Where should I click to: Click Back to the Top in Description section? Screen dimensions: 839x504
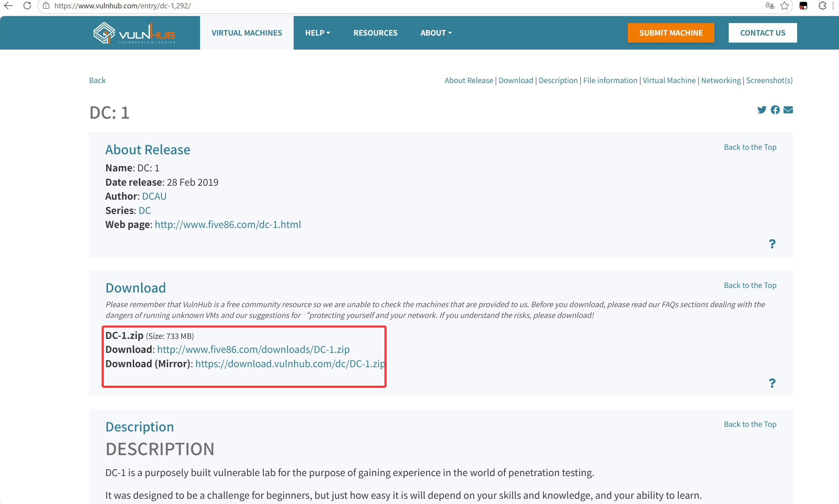point(750,424)
